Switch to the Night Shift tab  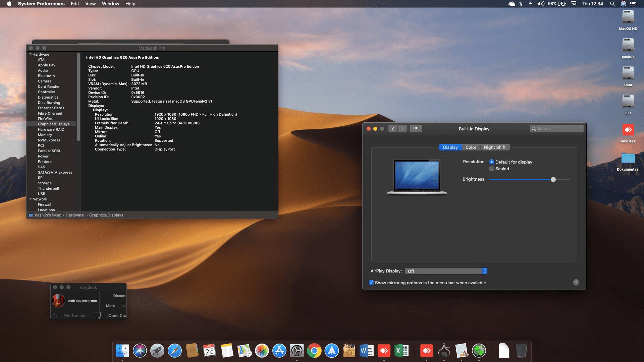494,147
